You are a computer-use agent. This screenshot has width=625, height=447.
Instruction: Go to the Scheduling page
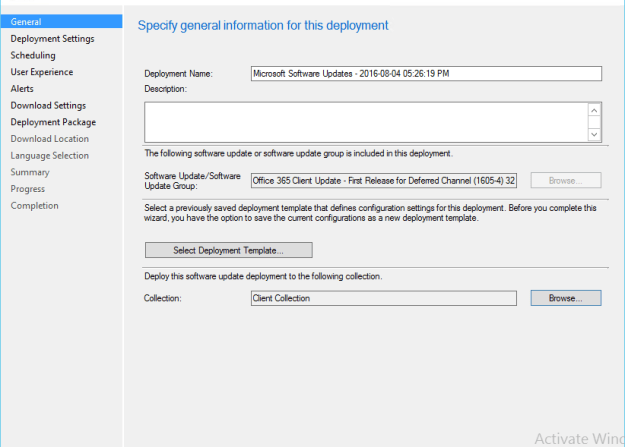[33, 55]
